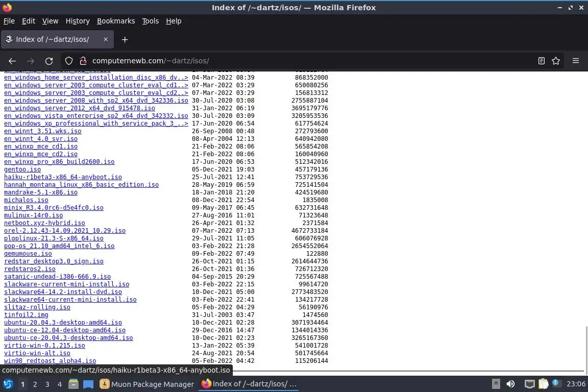The height and width of the screenshot is (392, 588).
Task: Download plopLinux-21.3-S-x86_64.iso
Action: (54, 238)
